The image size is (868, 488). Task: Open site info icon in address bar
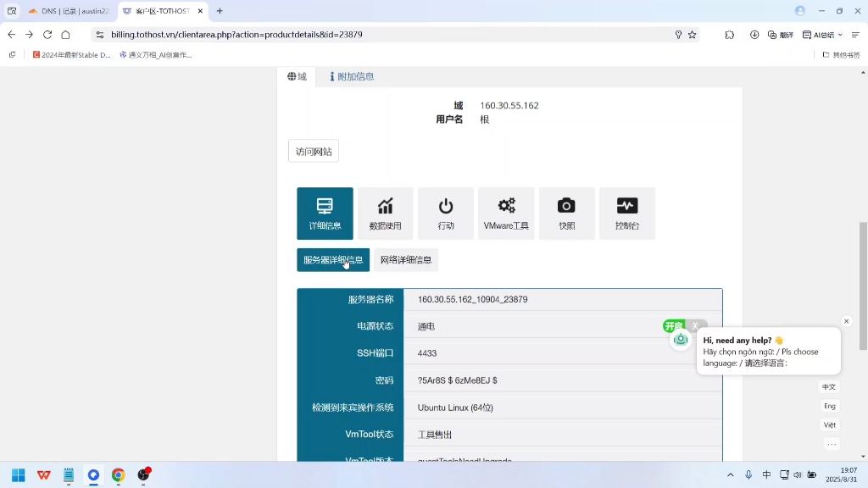(100, 34)
